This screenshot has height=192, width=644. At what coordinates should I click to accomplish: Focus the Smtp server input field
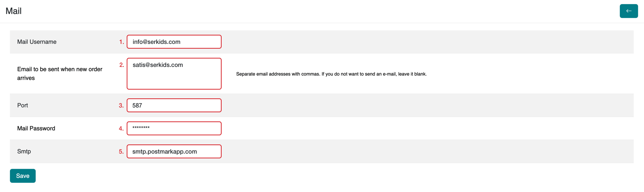174,151
